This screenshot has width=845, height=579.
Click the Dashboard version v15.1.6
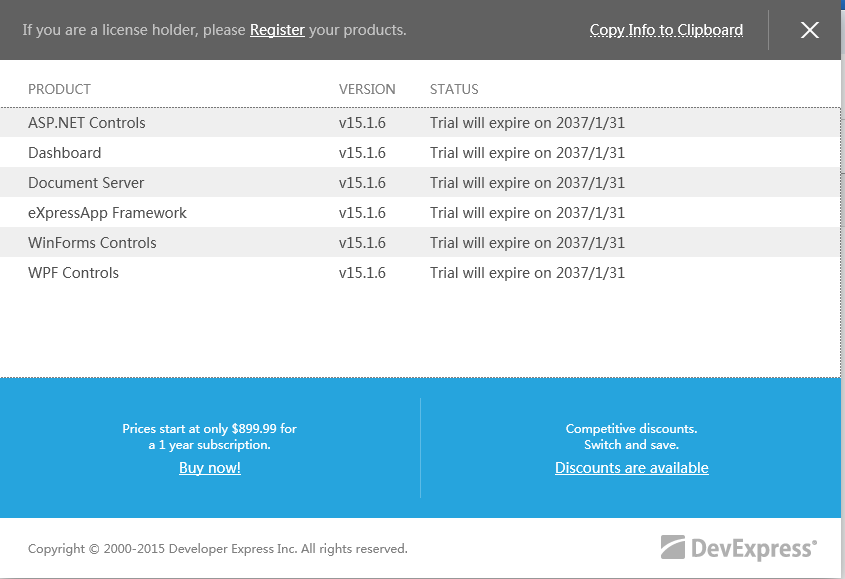(x=362, y=153)
